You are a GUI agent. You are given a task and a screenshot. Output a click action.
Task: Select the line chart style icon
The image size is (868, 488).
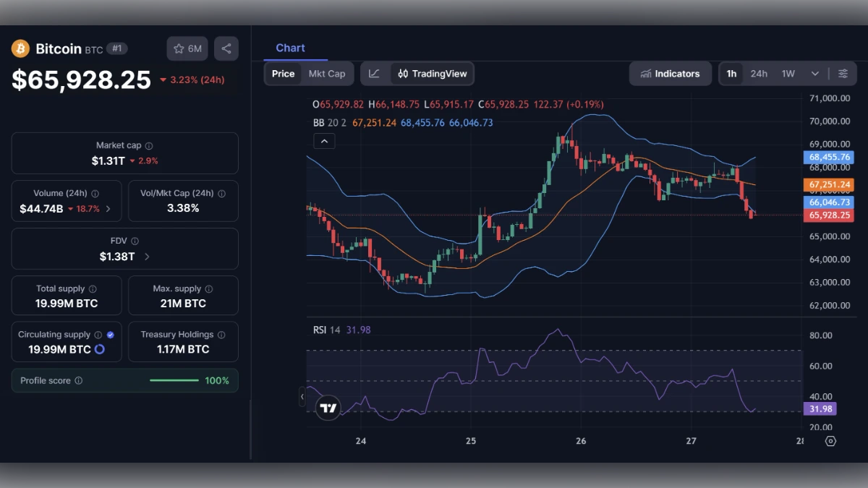(x=375, y=73)
